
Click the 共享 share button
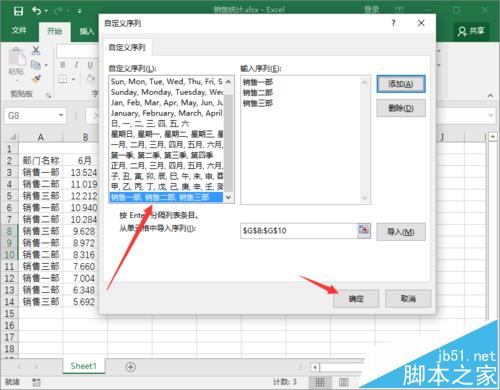point(471,31)
